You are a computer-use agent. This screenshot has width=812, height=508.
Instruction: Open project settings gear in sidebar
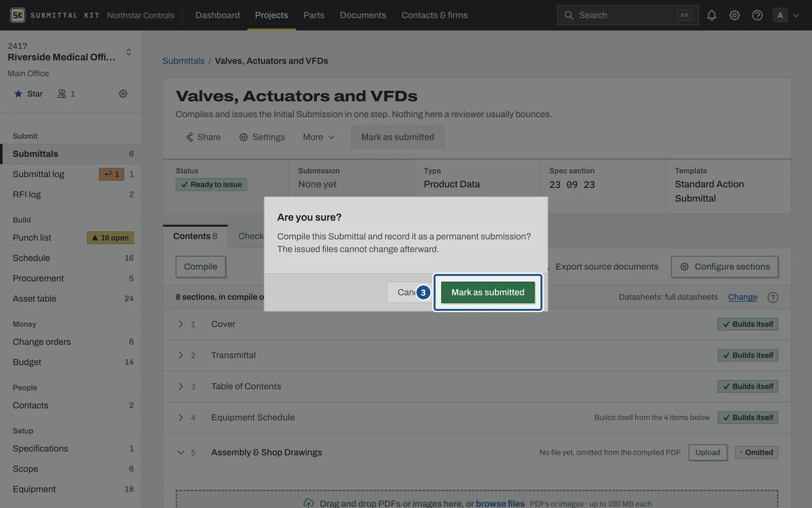(x=123, y=93)
